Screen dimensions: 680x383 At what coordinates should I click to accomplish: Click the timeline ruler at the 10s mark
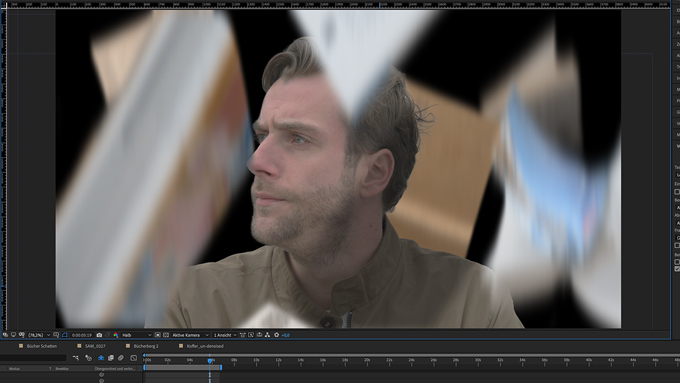pos(256,360)
